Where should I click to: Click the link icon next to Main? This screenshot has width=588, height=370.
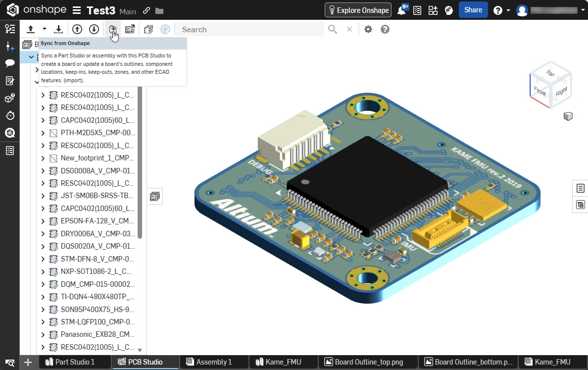coord(146,11)
